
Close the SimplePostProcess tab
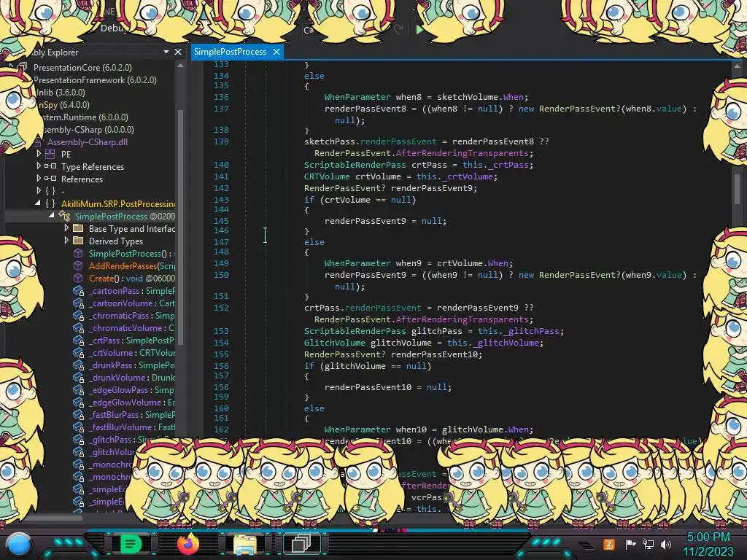(276, 52)
